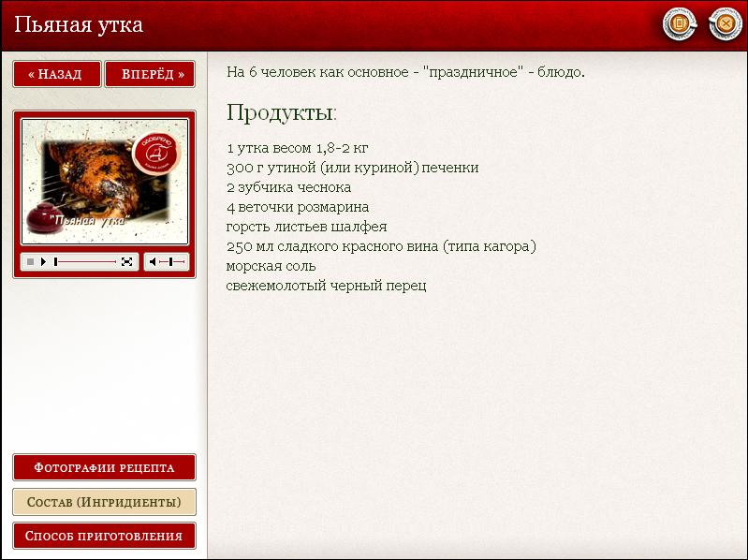
Task: Mute audio with the speaker icon
Action: coord(153,262)
